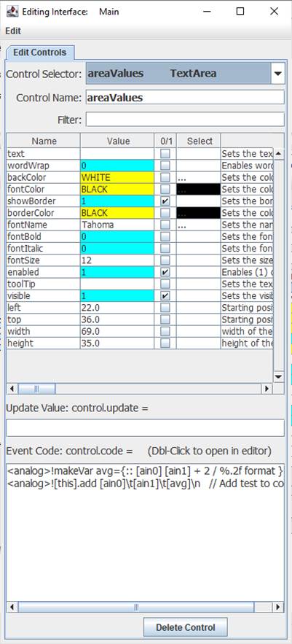Open the Edit menu

(13, 31)
